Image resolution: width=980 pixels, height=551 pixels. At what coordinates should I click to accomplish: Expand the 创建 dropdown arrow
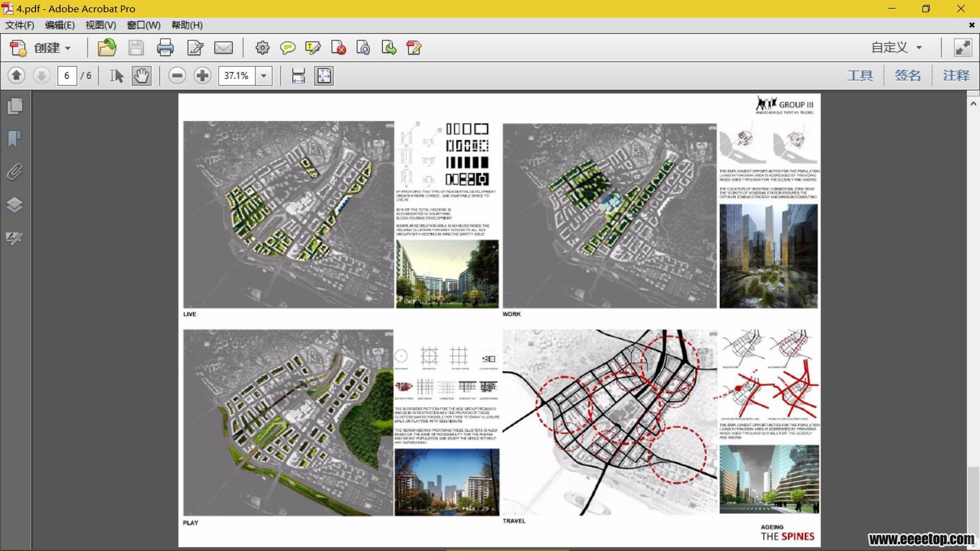(x=68, y=48)
